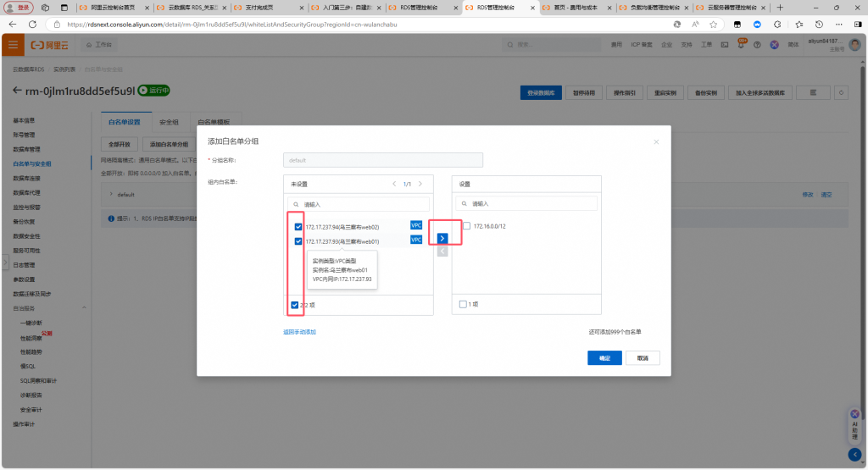868x470 pixels.
Task: Toggle the select-all 2/2 items checkbox
Action: click(294, 305)
